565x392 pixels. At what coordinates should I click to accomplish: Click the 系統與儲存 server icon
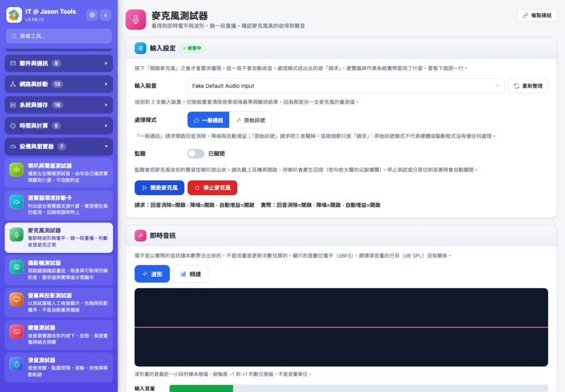(x=13, y=105)
